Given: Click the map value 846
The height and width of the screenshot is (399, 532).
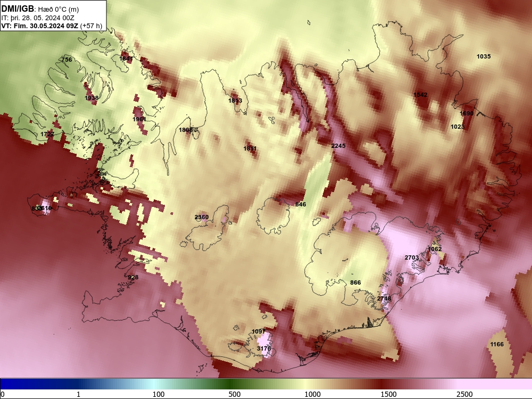Looking at the screenshot, I should (301, 204).
